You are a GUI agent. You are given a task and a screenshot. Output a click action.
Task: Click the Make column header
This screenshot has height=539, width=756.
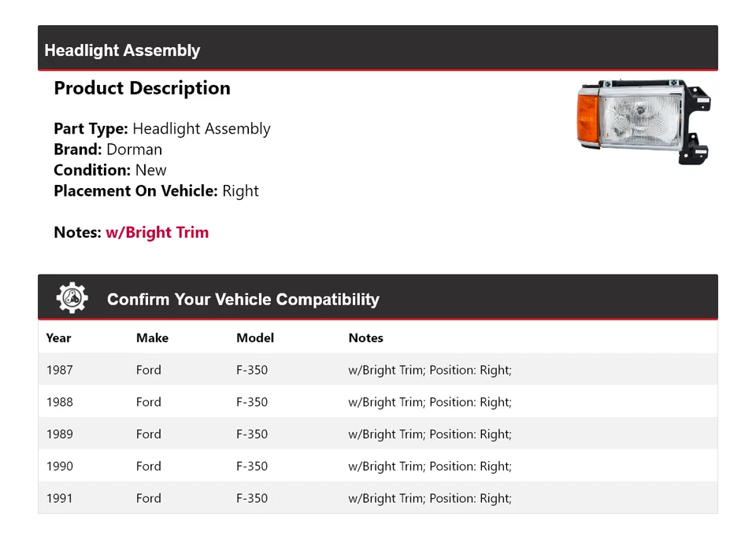pyautogui.click(x=152, y=338)
